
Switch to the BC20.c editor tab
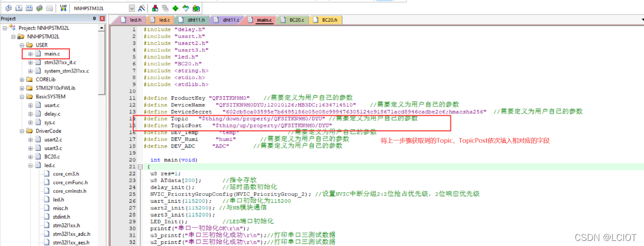pos(292,20)
